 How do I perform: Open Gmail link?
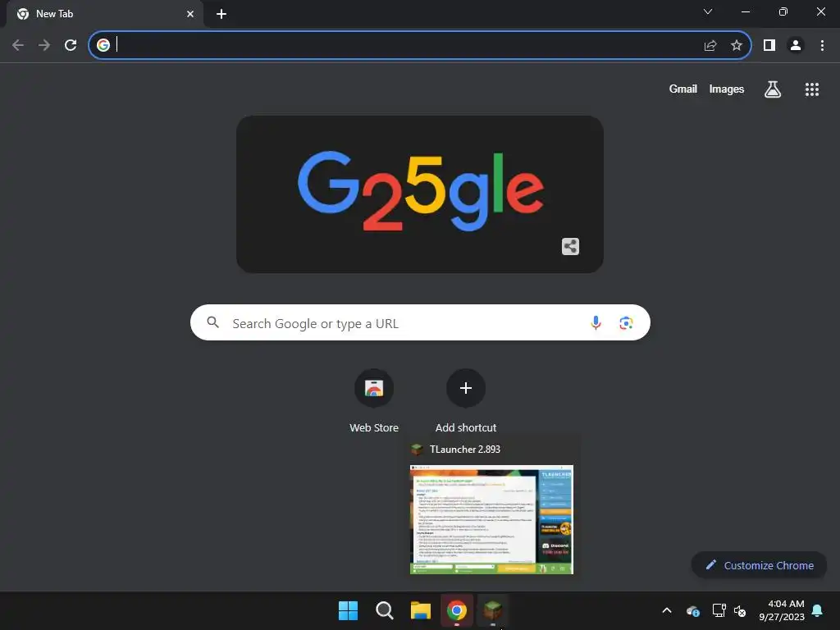point(682,89)
